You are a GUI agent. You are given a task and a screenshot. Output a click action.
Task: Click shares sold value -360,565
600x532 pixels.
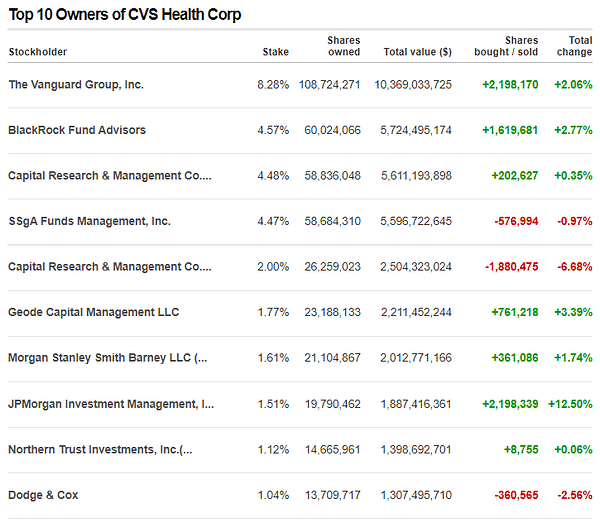coord(516,495)
